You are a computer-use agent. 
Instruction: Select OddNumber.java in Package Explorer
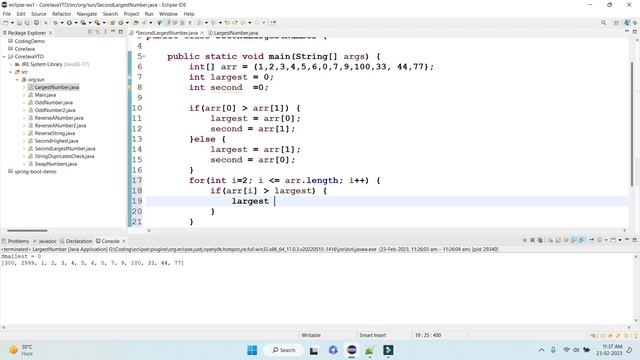tap(50, 103)
